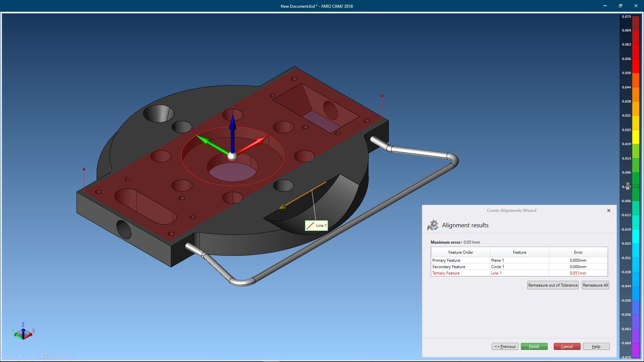644x362 pixels.
Task: Click the XYZ orientation triad icon
Action: (x=23, y=331)
